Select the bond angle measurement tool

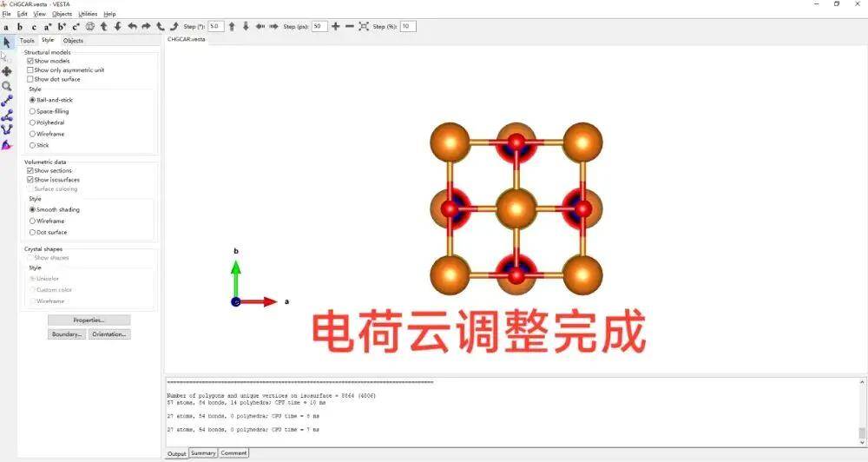tap(7, 115)
